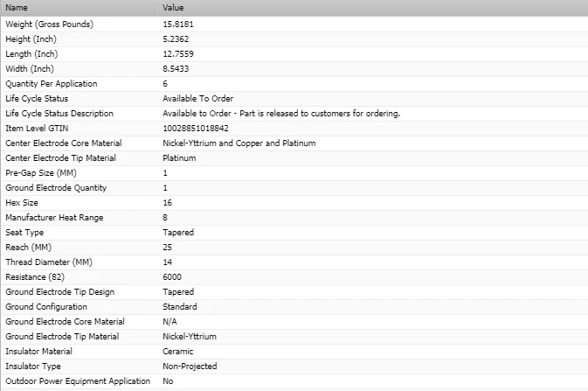
Task: Click the Pre-Gap Size (MM) label
Action: (x=41, y=173)
